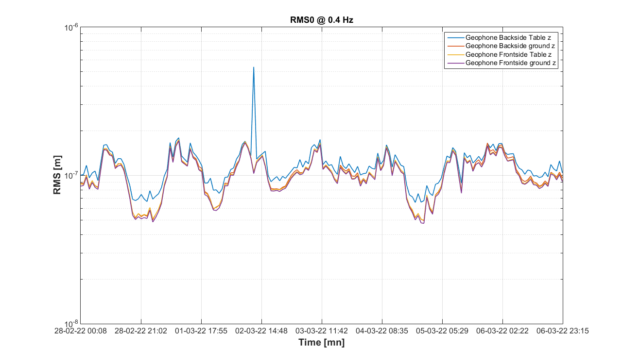Click the x tick '28-02-22 21:02'

tap(141, 331)
